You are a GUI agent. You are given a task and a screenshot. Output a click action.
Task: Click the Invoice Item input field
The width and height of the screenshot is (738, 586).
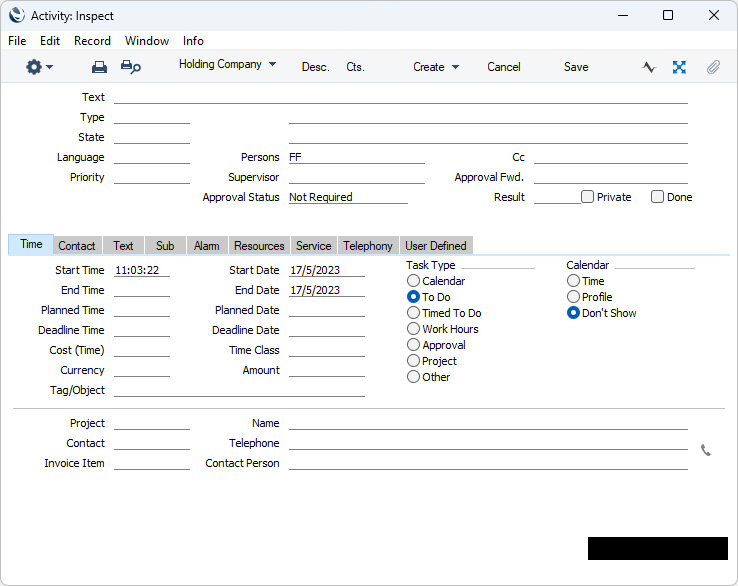click(x=152, y=463)
